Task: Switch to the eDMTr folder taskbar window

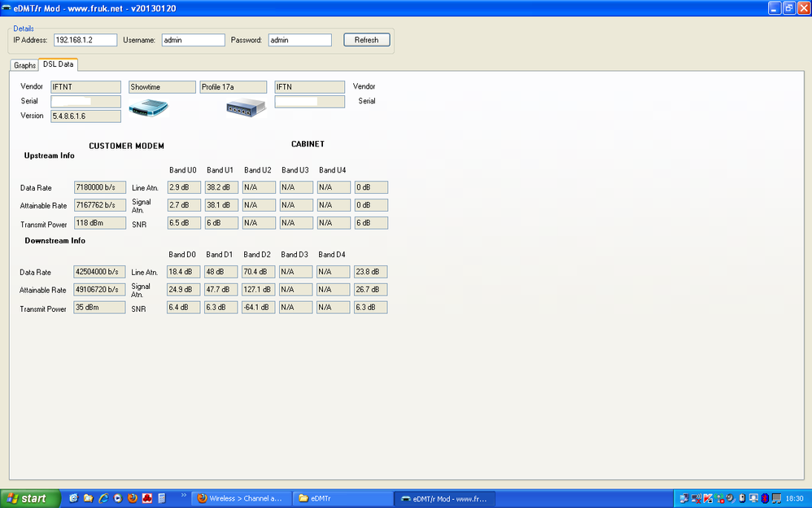Action: click(344, 499)
